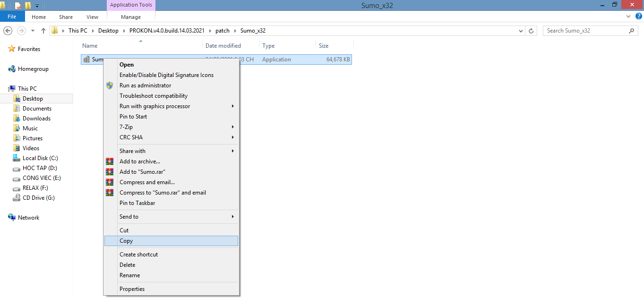Expand the ribbon with the chevron
Screen dimensions: 644x298
click(629, 17)
